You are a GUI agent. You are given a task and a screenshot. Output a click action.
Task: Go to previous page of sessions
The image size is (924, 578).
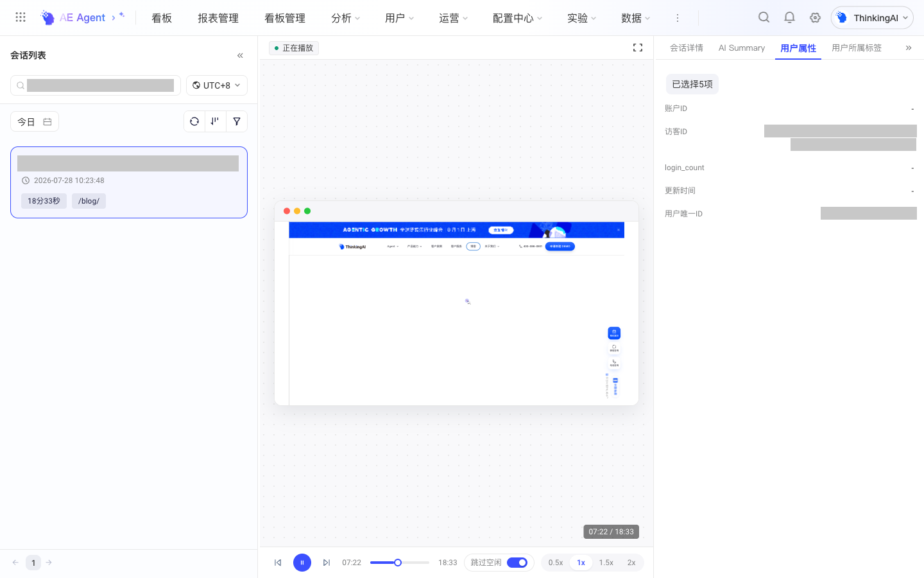pos(15,563)
